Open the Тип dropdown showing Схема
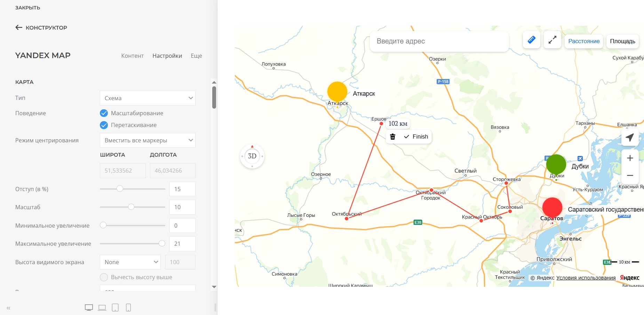The height and width of the screenshot is (315, 644). [x=148, y=98]
